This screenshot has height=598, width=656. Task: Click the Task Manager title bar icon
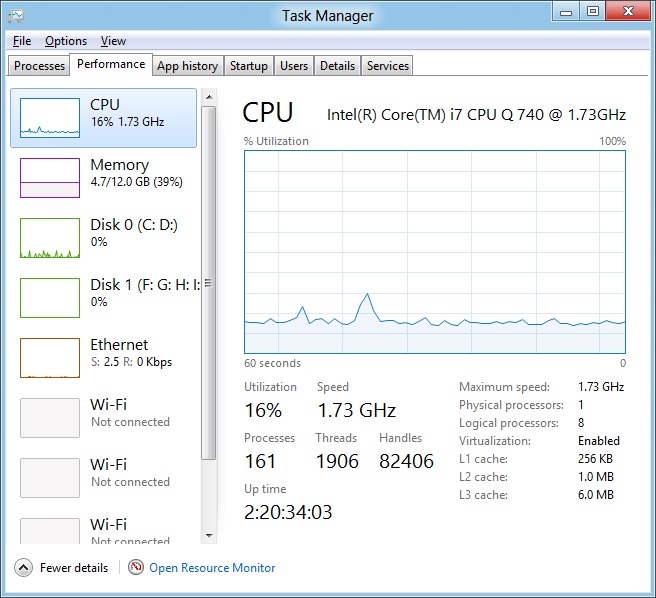coord(16,15)
